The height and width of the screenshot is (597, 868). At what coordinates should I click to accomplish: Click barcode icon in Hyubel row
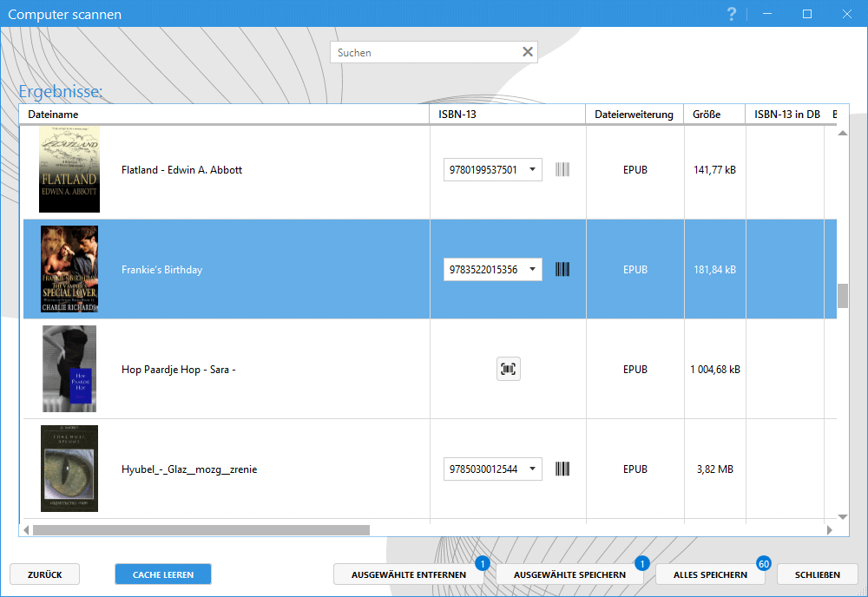point(562,469)
